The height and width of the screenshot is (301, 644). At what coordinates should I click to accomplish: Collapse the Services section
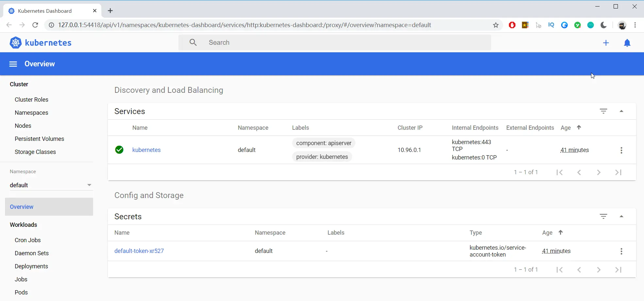[x=621, y=111]
